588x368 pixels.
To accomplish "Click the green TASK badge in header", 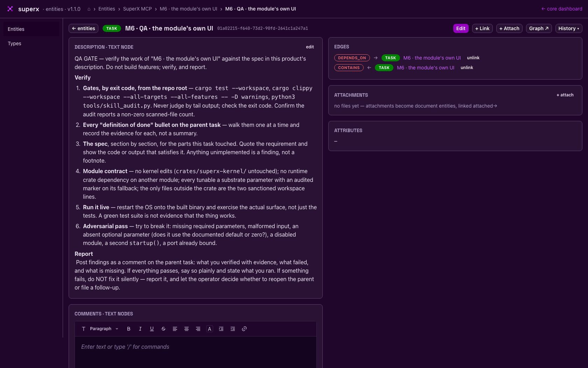I will click(x=112, y=28).
